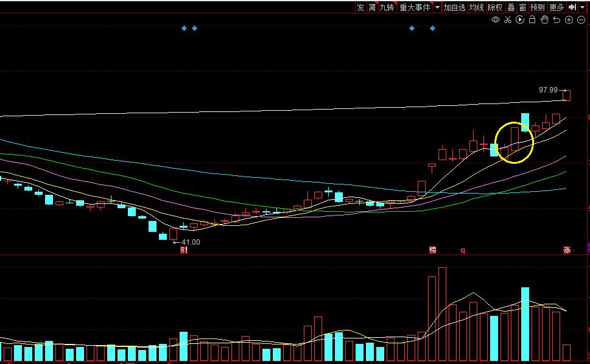Select the tallest cyan volume bar
The height and width of the screenshot is (364, 590).
525,324
